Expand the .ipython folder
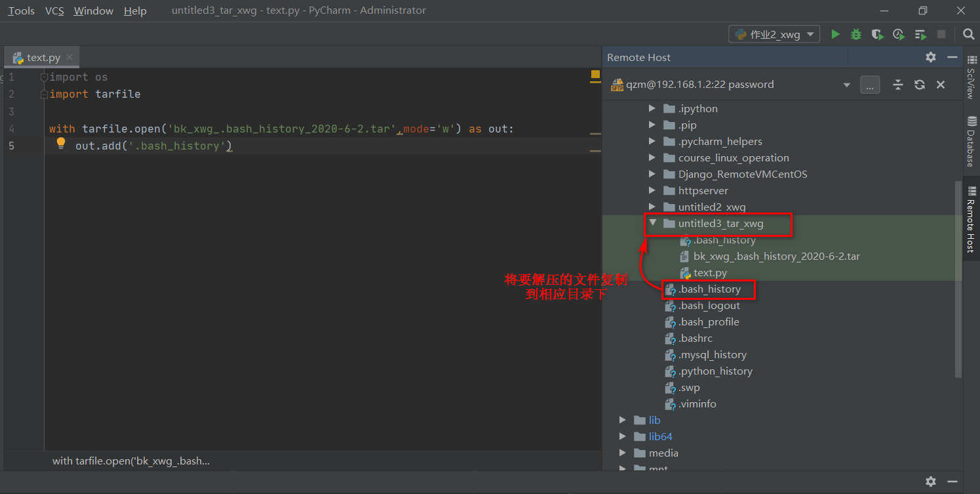Image resolution: width=980 pixels, height=494 pixels. (652, 108)
